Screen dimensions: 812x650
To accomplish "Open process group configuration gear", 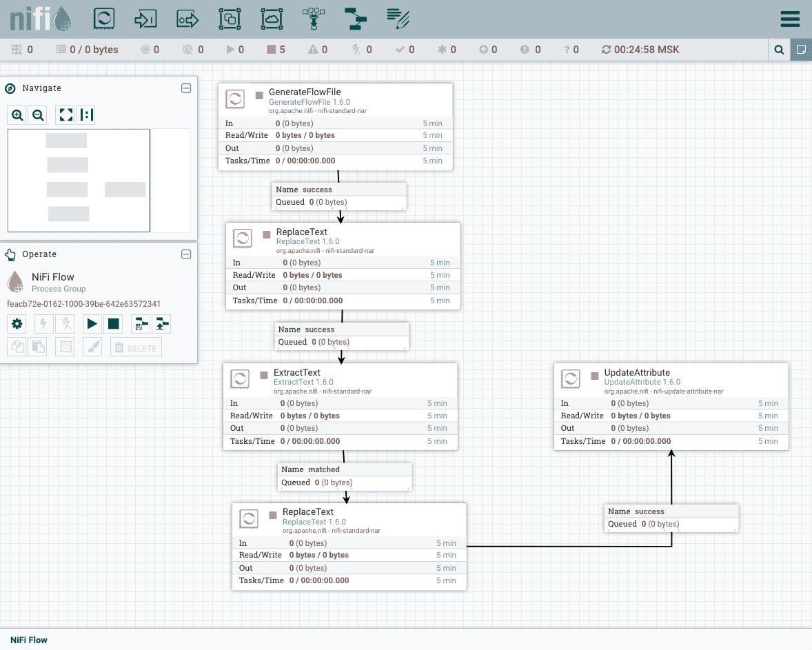I will pyautogui.click(x=17, y=324).
